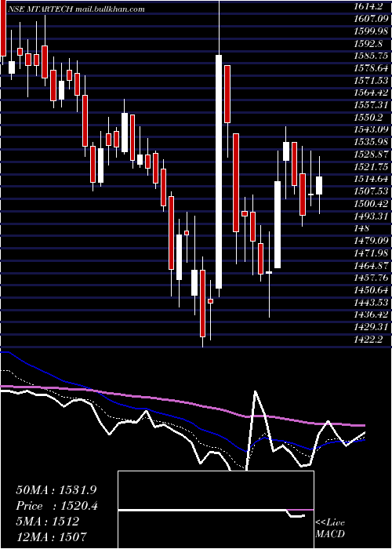Click the 1571.53 axis label
The height and width of the screenshot is (549, 392).
click(371, 81)
